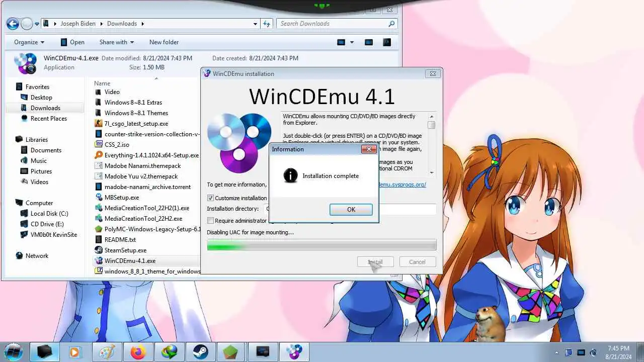Screen dimensions: 644x362
Task: Click Open in the Explorer toolbar
Action: tap(72, 42)
